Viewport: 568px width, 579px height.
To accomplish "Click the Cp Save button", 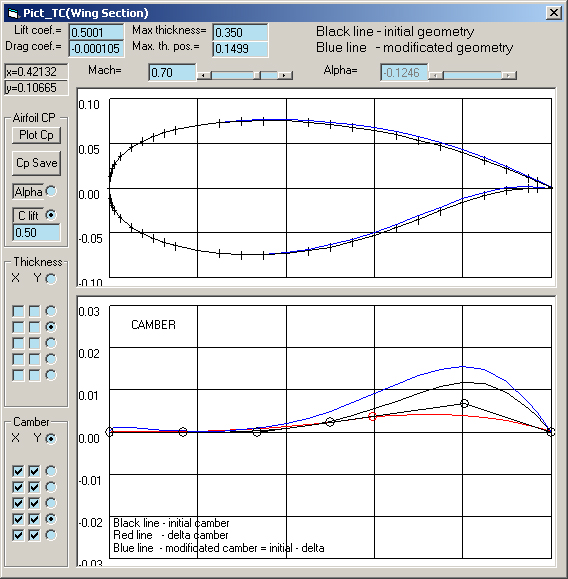I will click(36, 163).
